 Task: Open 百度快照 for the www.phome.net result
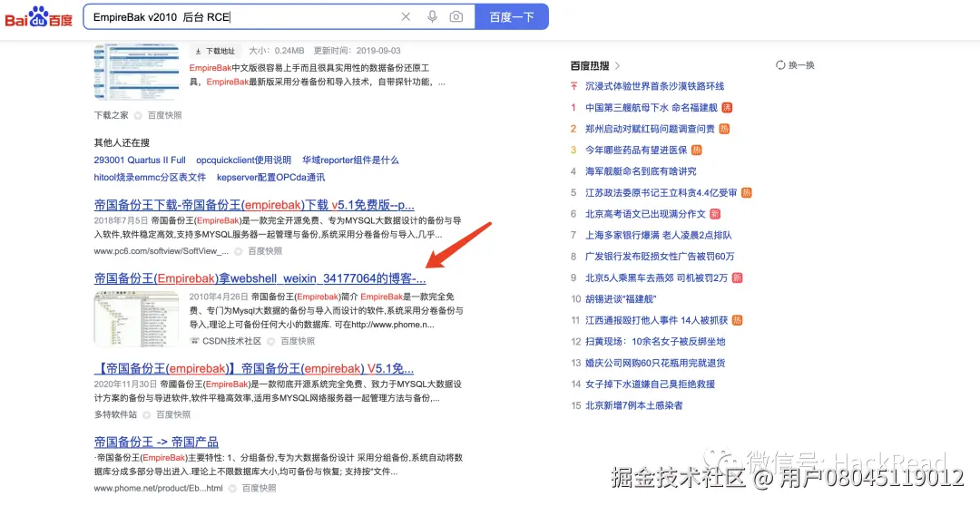(x=260, y=489)
